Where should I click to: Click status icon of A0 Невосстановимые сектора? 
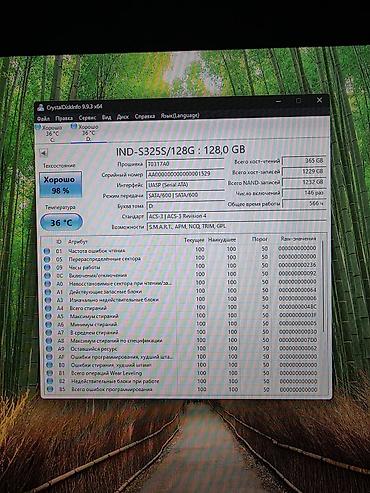48,284
